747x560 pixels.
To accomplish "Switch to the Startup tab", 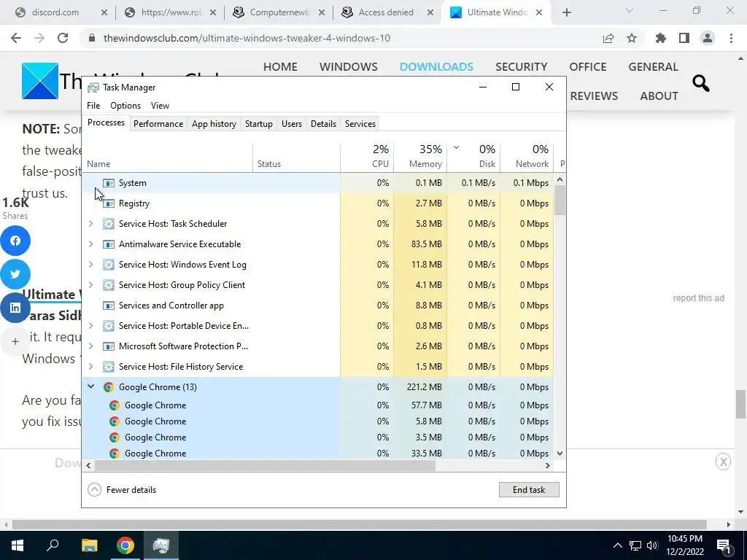I will click(x=259, y=124).
